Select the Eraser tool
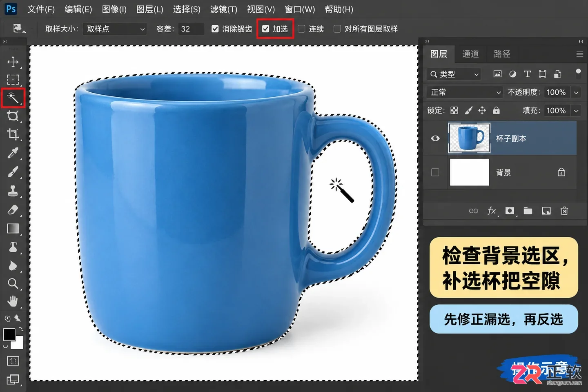The image size is (588, 392). (x=13, y=209)
